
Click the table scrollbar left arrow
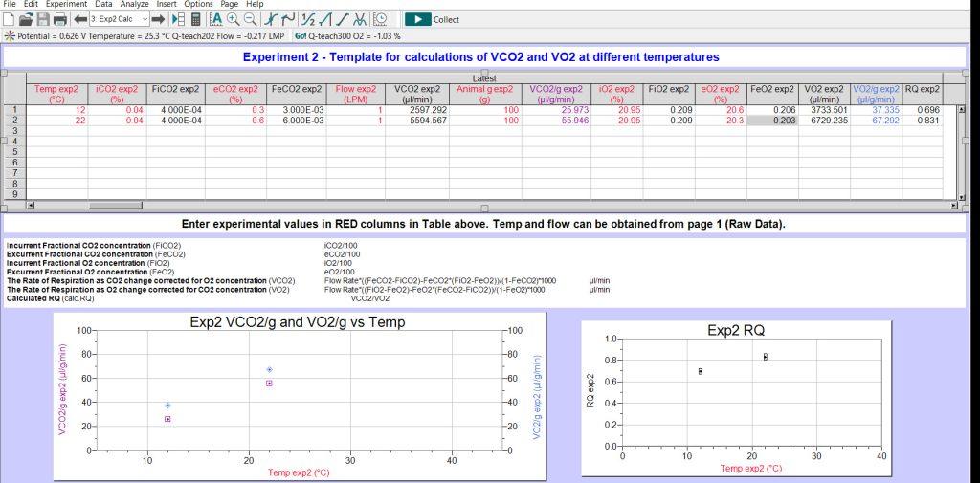(30, 205)
